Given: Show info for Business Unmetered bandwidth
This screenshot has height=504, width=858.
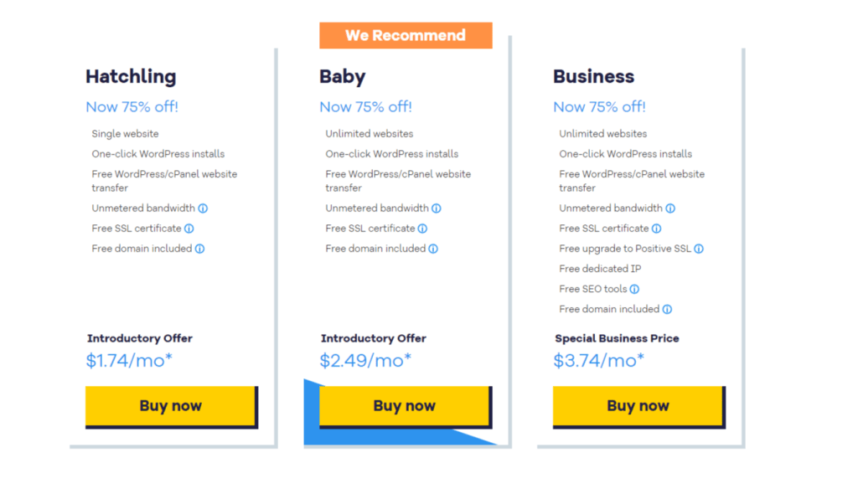Looking at the screenshot, I should [x=670, y=208].
